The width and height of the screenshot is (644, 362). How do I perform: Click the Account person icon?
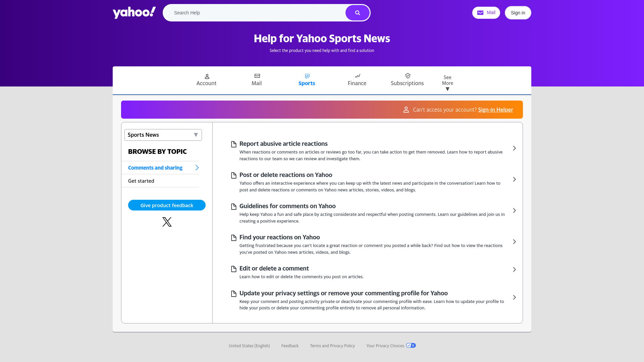(207, 76)
